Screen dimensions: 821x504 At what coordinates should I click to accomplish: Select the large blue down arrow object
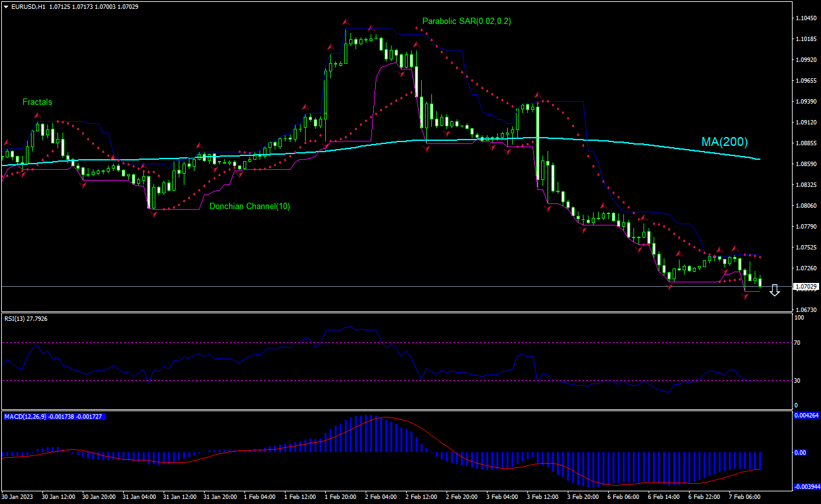(x=775, y=291)
